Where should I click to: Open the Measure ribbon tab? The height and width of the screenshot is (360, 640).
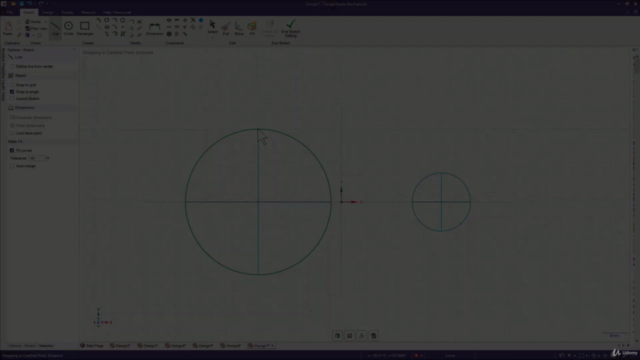click(x=88, y=13)
